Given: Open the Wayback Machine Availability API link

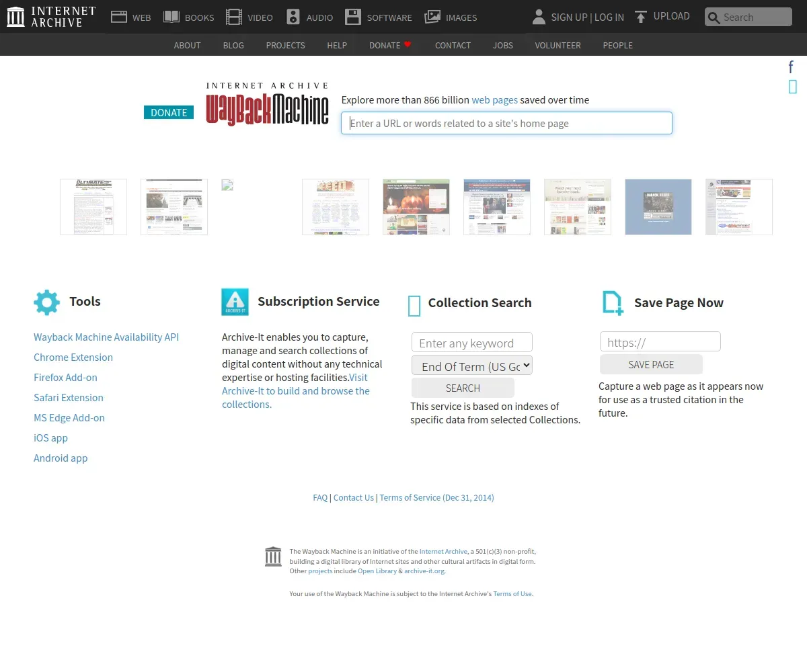Looking at the screenshot, I should coord(106,337).
